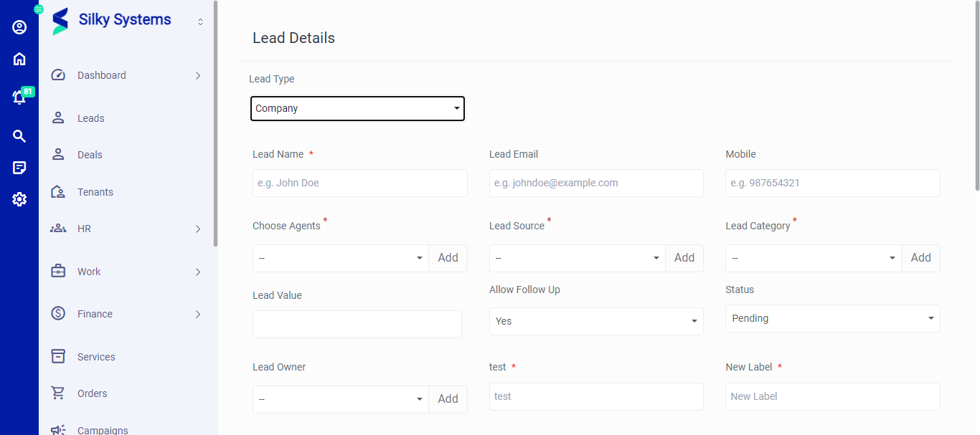Viewport: 980px width, 435px height.
Task: Go to Tenants in the sidebar
Action: coord(95,192)
